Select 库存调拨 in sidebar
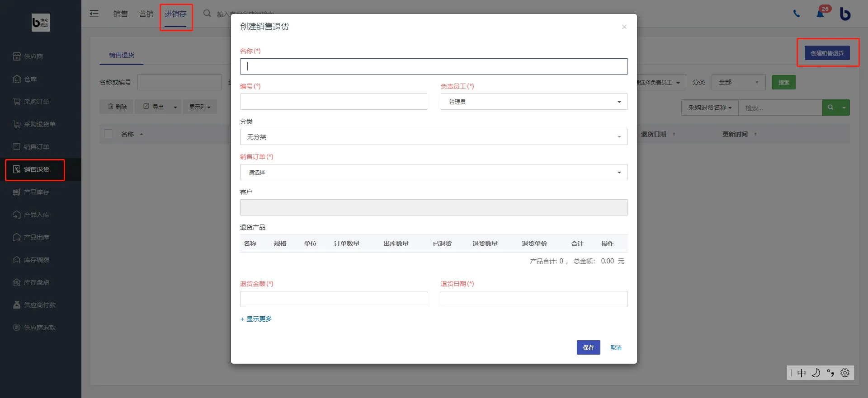 (31, 260)
